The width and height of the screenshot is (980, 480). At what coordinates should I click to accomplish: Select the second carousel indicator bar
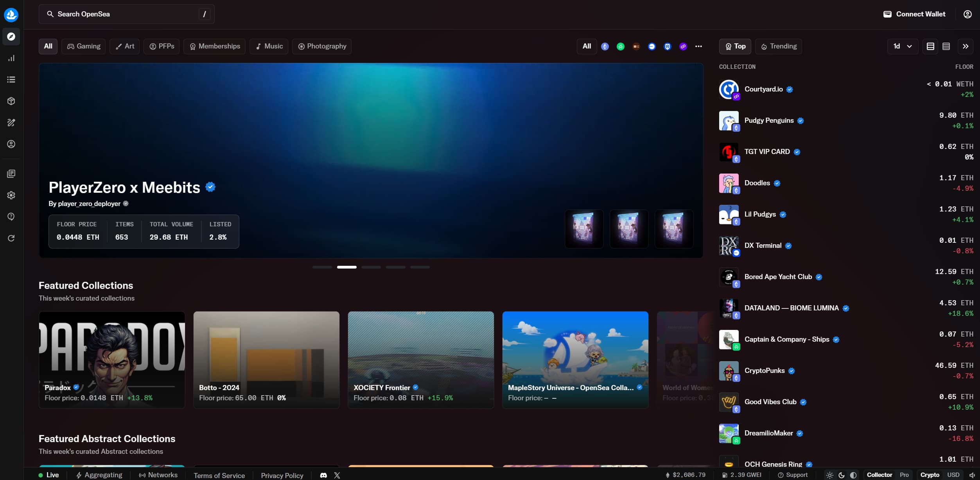[346, 267]
